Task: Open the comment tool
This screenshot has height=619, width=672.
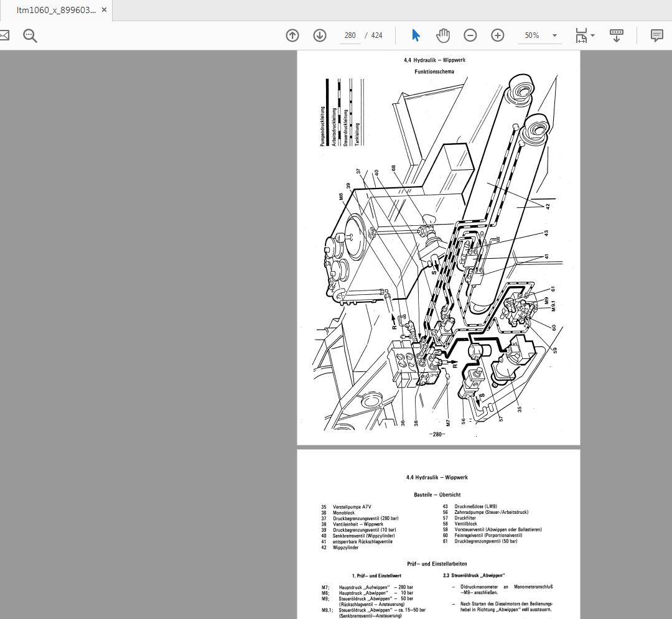Action: coord(656,35)
